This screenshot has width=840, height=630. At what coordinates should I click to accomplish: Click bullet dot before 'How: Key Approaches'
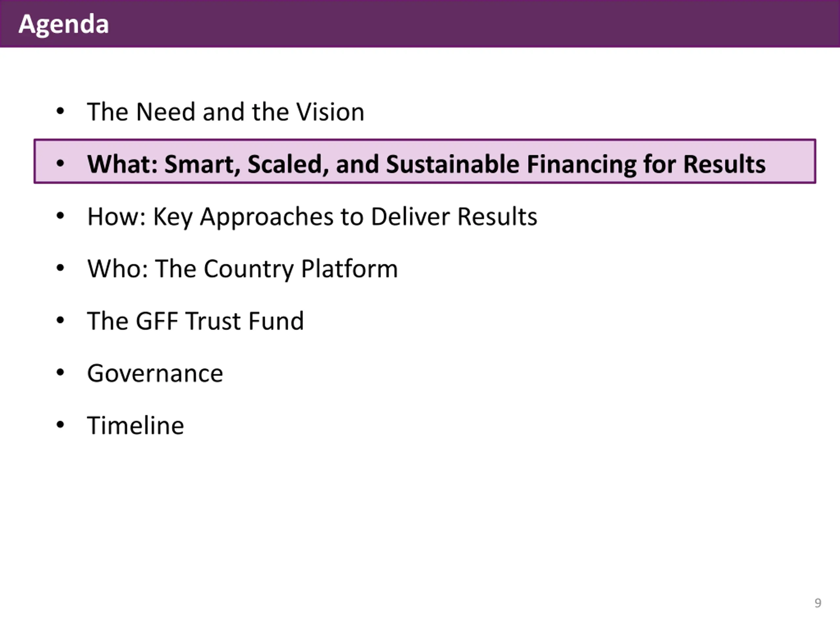pos(60,216)
